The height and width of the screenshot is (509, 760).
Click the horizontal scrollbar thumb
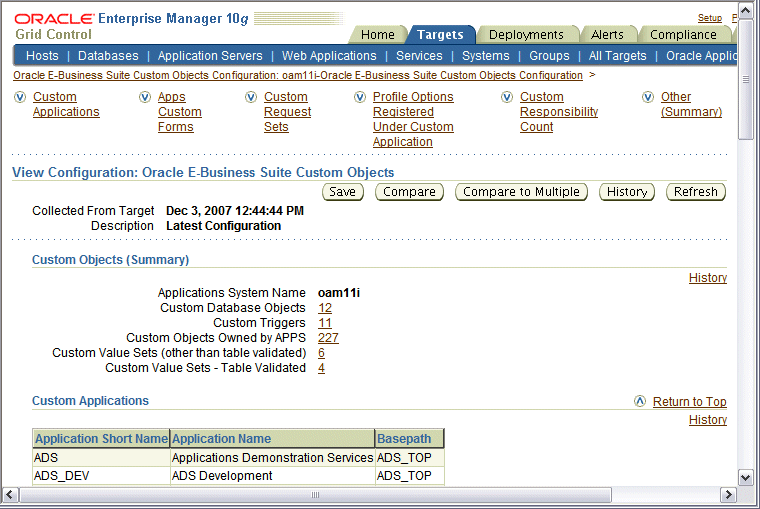coord(316,495)
